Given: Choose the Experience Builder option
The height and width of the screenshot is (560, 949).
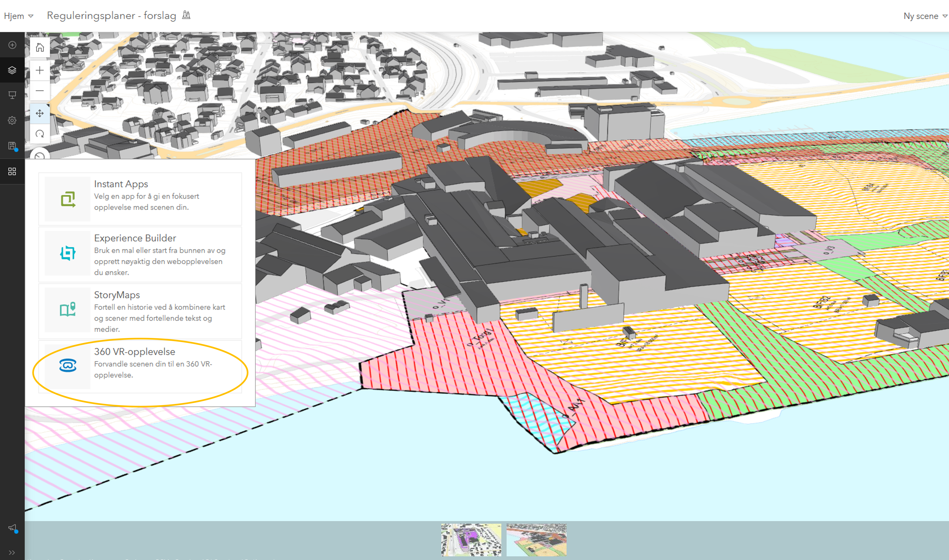Looking at the screenshot, I should coord(140,254).
